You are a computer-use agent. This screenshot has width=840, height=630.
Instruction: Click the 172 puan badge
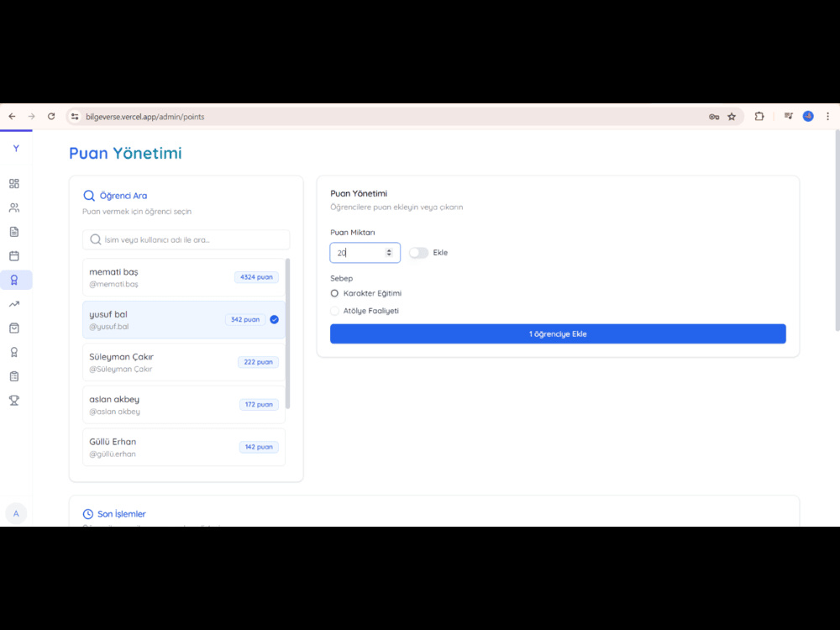tap(259, 405)
